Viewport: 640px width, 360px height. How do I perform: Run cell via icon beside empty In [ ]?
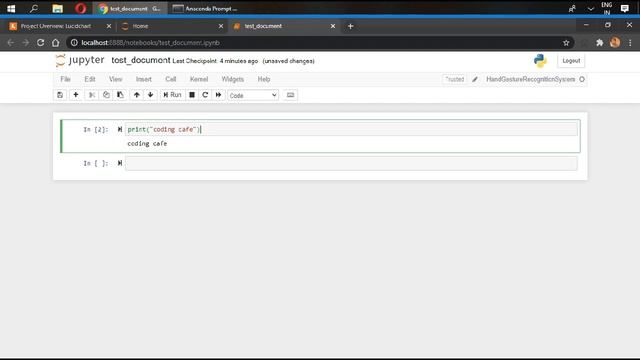(x=120, y=163)
